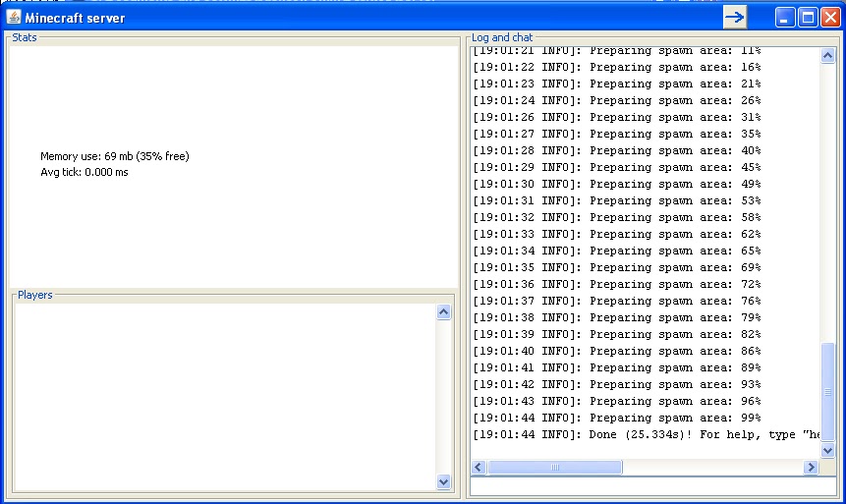The width and height of the screenshot is (846, 504).
Task: Click the log line 'Preparing spawn area: 58%'
Action: [x=617, y=217]
